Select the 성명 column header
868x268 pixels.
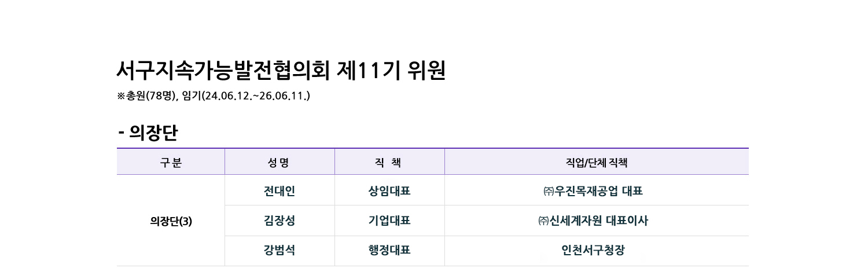(x=279, y=163)
